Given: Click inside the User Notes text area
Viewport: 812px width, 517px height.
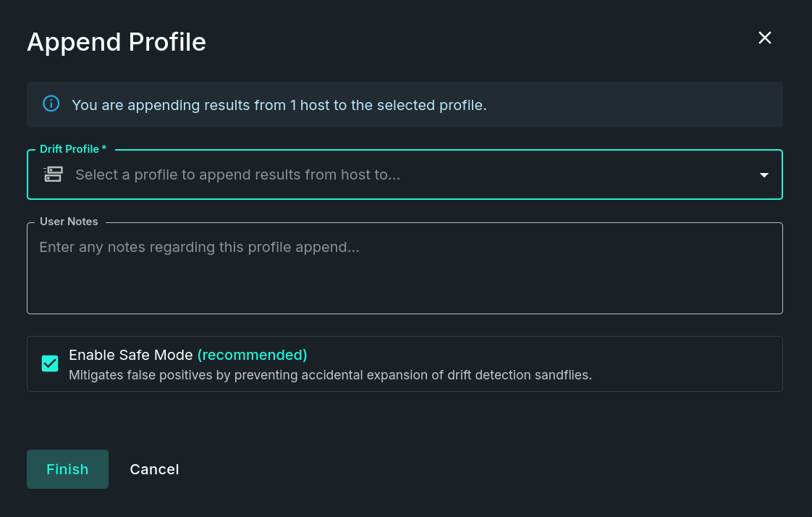Looking at the screenshot, I should click(405, 268).
